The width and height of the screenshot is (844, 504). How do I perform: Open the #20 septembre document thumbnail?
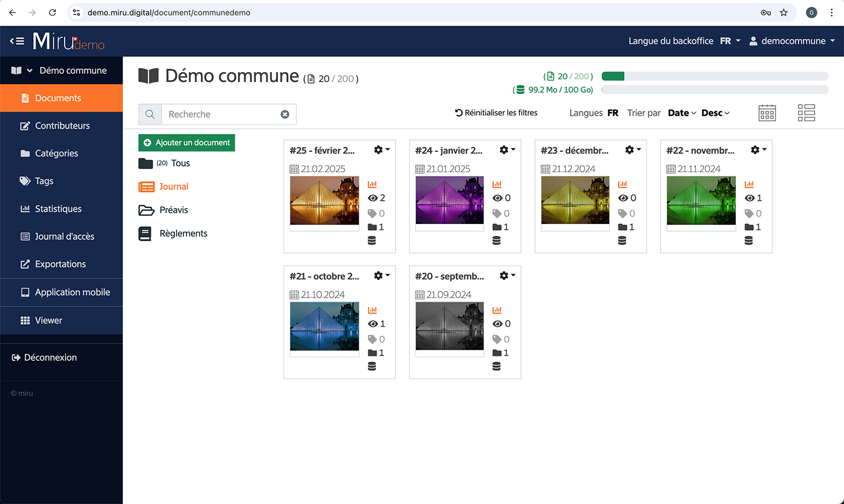pos(450,326)
